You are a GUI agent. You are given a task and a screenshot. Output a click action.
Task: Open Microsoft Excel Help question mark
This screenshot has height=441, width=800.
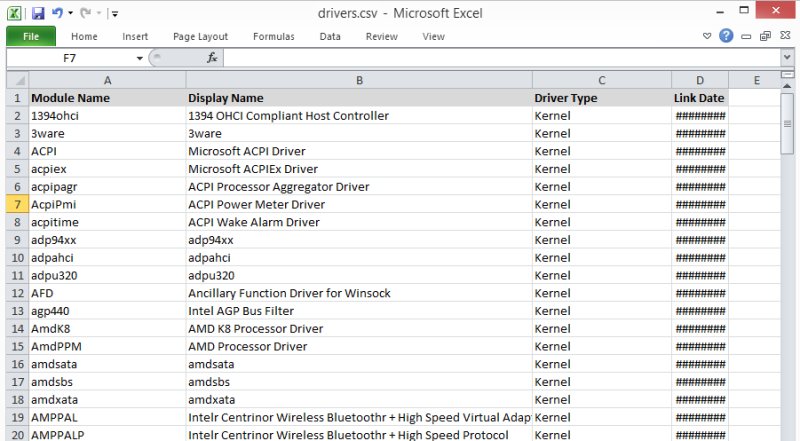(726, 36)
